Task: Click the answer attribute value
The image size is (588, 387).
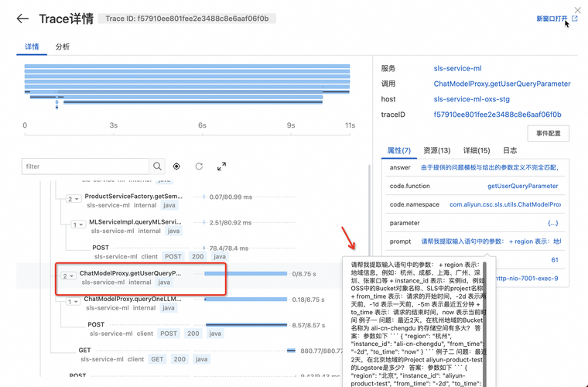Action: point(490,168)
